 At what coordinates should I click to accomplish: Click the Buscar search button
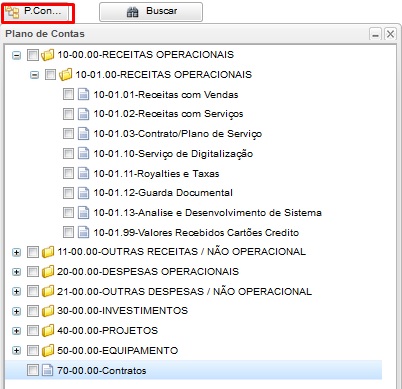[x=151, y=12]
